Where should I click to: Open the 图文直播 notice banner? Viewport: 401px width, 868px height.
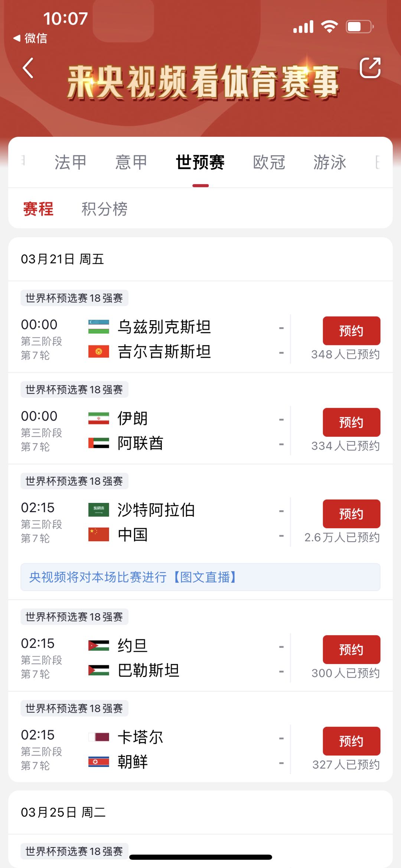(x=200, y=577)
